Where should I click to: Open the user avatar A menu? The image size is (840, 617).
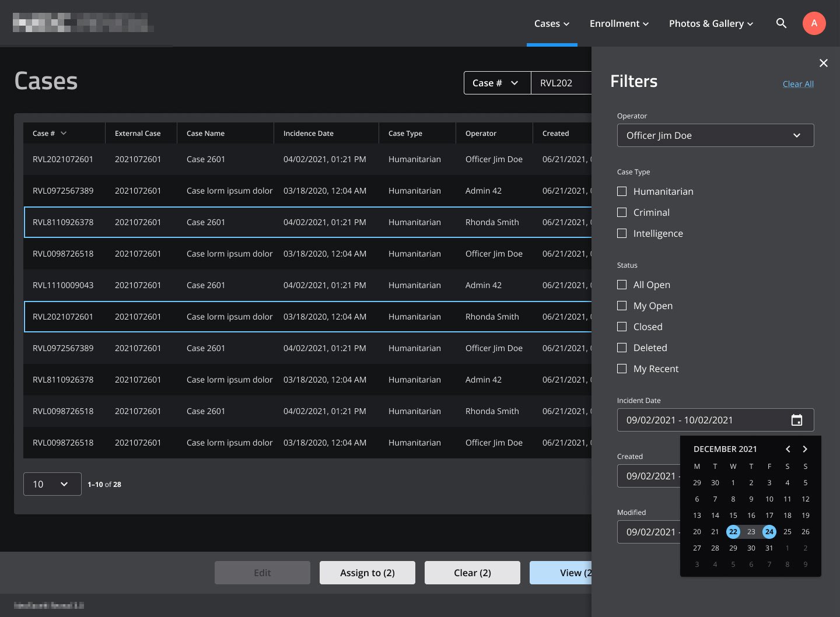pyautogui.click(x=814, y=23)
